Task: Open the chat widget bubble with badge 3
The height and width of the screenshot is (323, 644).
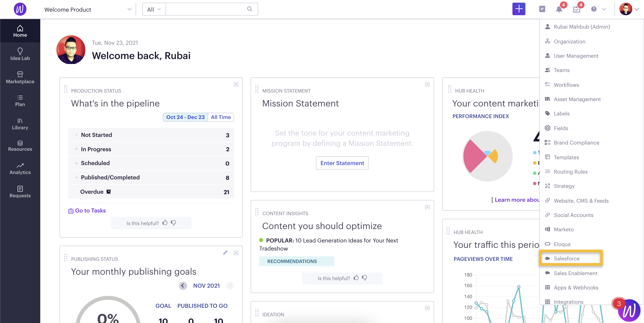Action: coord(629,310)
